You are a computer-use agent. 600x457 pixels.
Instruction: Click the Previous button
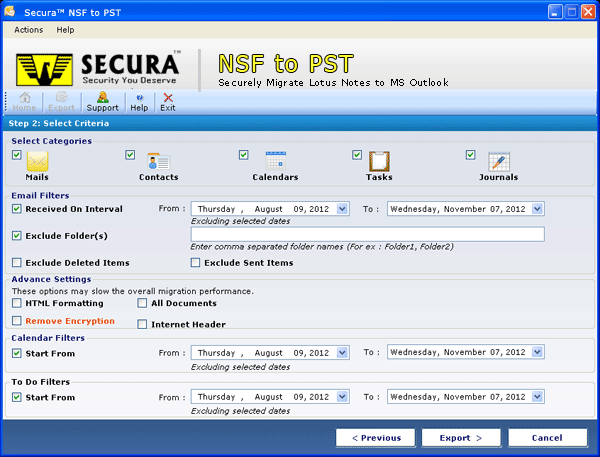(x=376, y=438)
